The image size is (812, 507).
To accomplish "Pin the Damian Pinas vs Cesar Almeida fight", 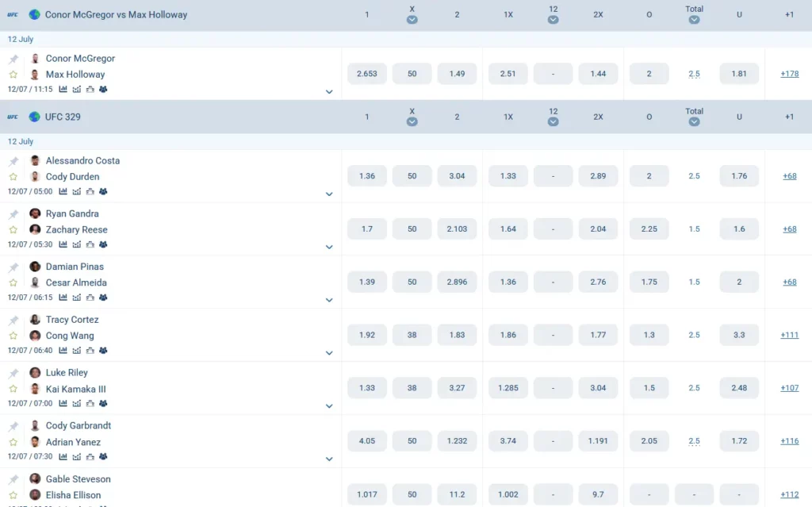I will pyautogui.click(x=13, y=267).
